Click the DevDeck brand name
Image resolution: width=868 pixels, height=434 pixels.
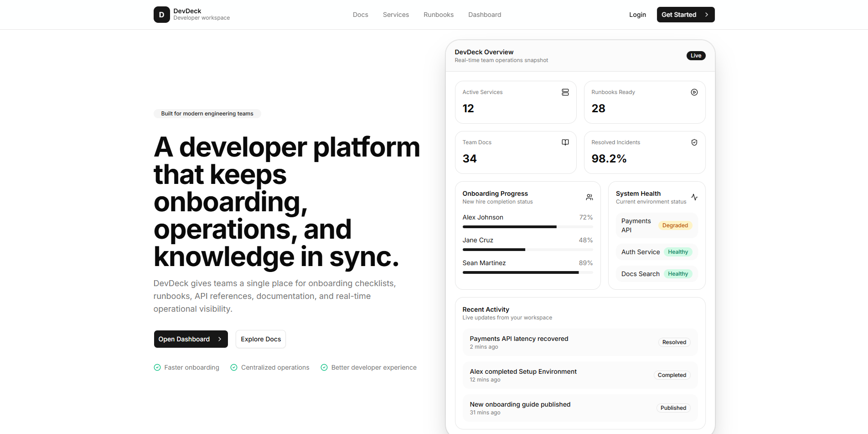tap(187, 11)
